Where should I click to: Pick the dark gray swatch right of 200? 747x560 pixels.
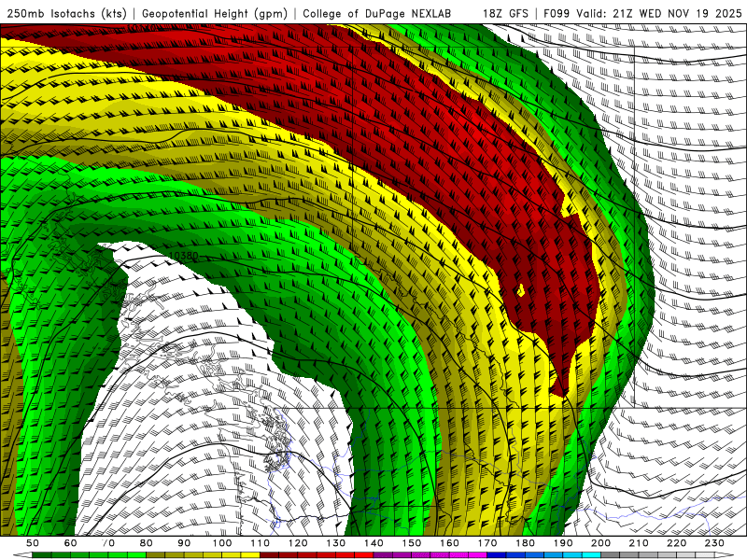[611, 555]
